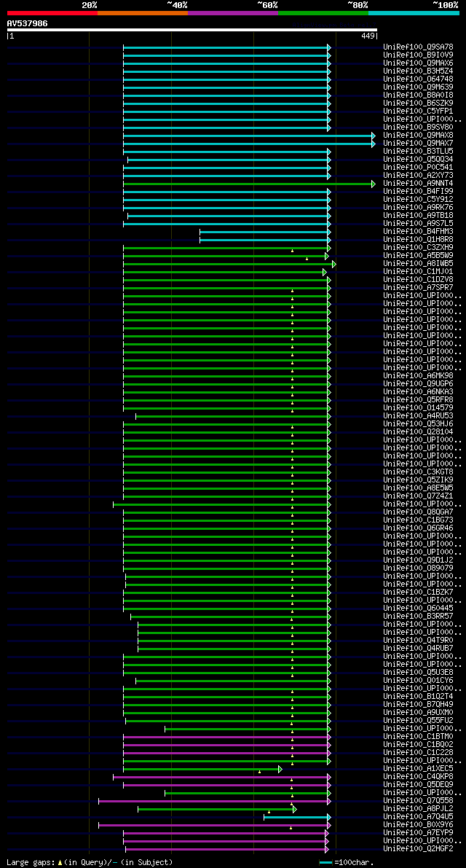This screenshot has height=868, width=466.
Task: Click the short cyan bar for B4FHM3
Action: click(264, 232)
